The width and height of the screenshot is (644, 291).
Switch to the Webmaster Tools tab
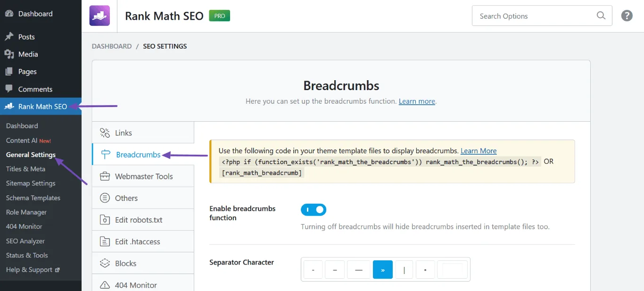click(x=143, y=176)
